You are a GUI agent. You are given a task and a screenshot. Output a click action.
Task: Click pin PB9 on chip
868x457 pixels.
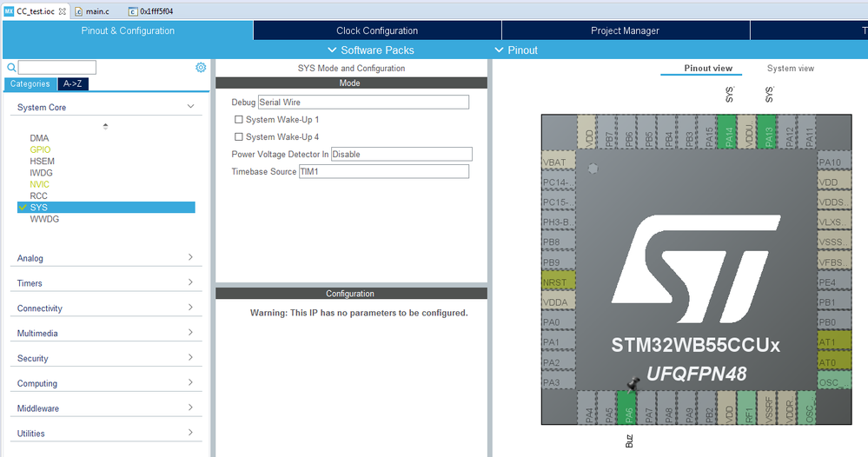559,262
